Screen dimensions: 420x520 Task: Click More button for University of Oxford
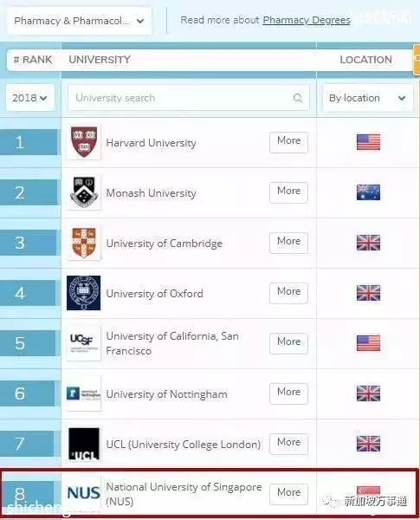(288, 293)
